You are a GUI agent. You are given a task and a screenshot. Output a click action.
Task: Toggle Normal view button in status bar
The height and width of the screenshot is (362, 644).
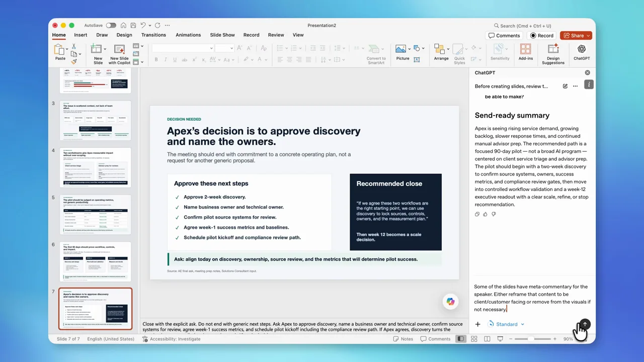click(461, 339)
